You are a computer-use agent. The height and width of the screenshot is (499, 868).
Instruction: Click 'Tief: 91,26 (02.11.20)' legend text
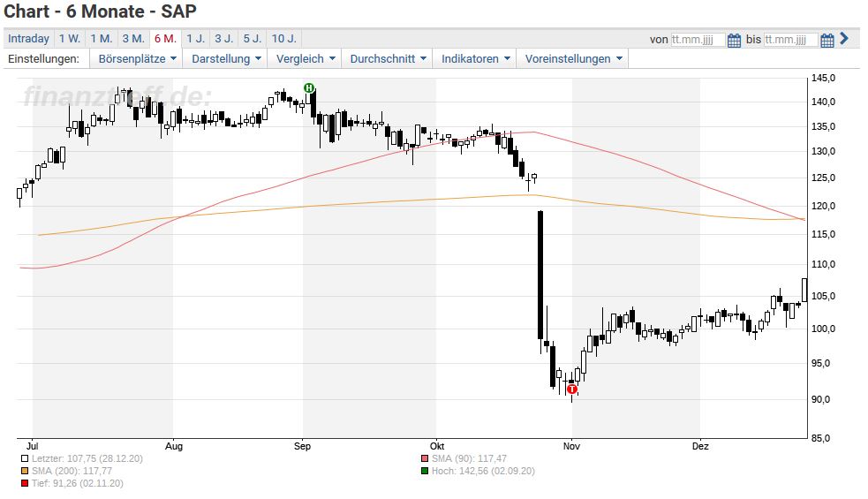tap(78, 483)
